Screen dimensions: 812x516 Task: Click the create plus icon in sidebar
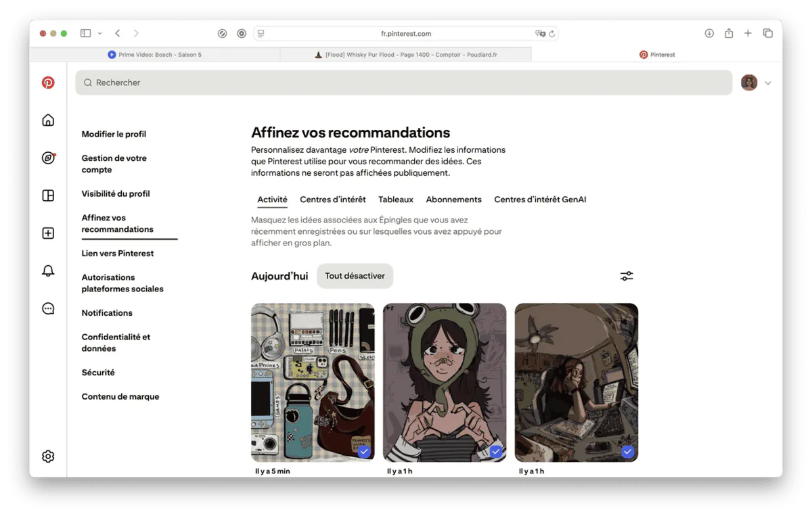pos(48,233)
